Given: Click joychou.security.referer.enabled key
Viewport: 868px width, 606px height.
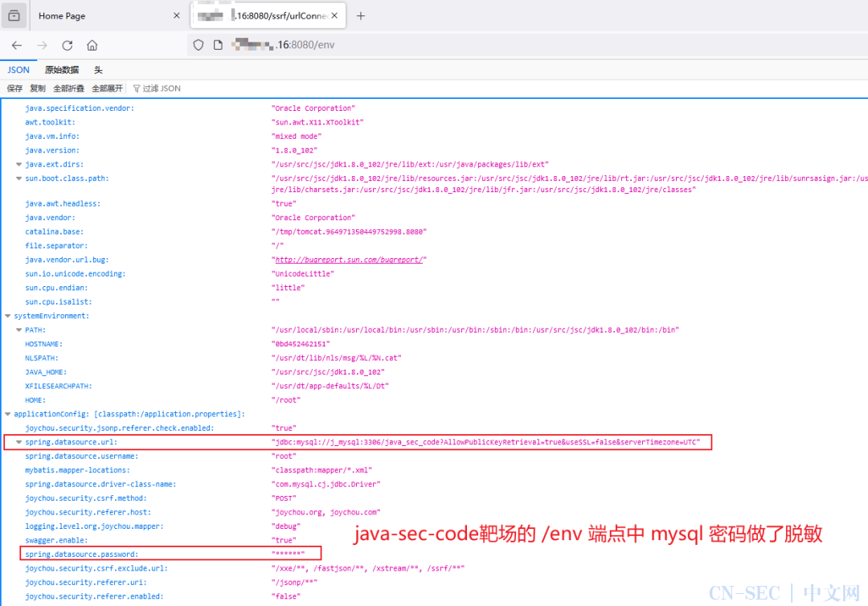Looking at the screenshot, I should (94, 596).
